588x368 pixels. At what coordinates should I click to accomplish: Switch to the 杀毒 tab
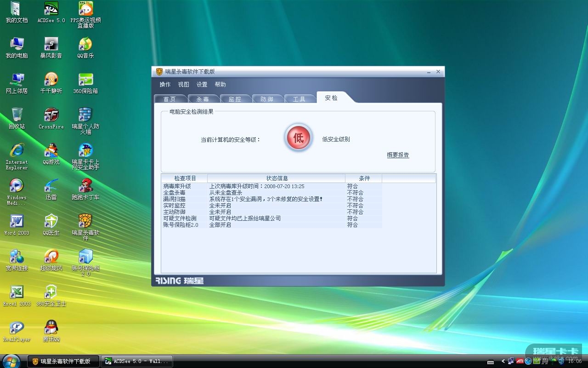point(203,99)
